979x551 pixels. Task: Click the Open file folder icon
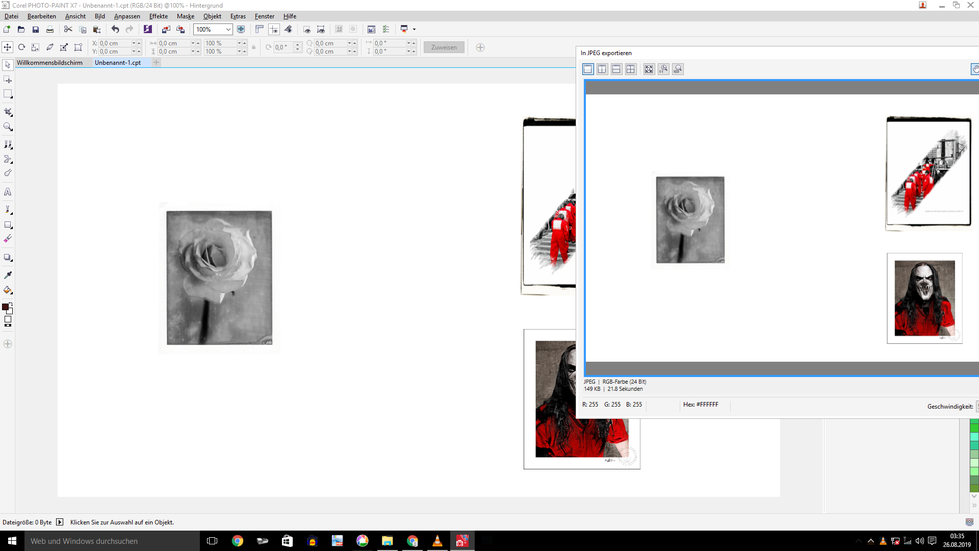(21, 29)
